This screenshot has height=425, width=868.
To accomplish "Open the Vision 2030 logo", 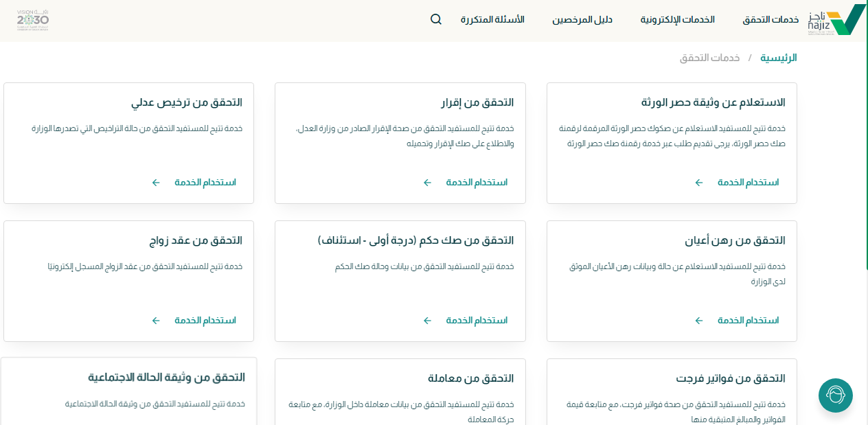I will tap(33, 20).
